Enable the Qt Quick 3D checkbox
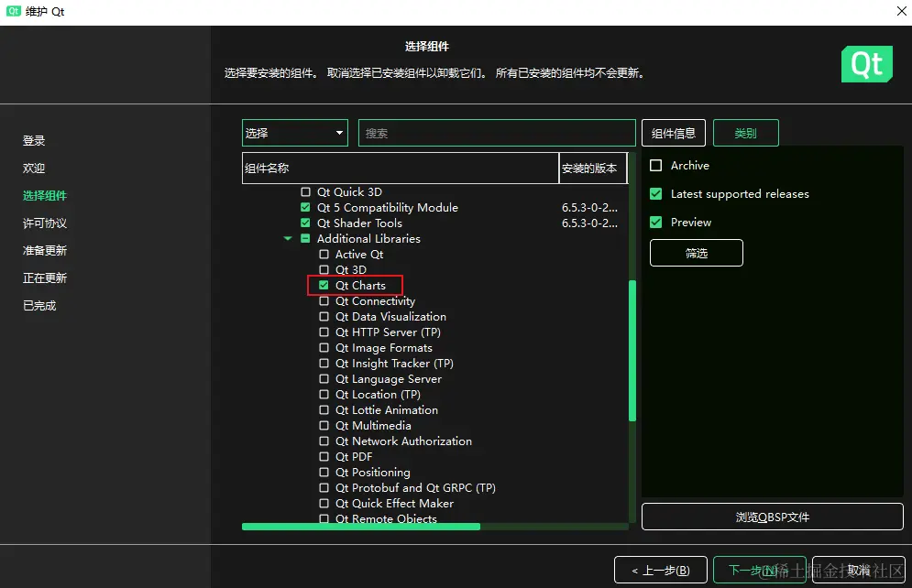Screen dimensions: 912x588 point(305,191)
